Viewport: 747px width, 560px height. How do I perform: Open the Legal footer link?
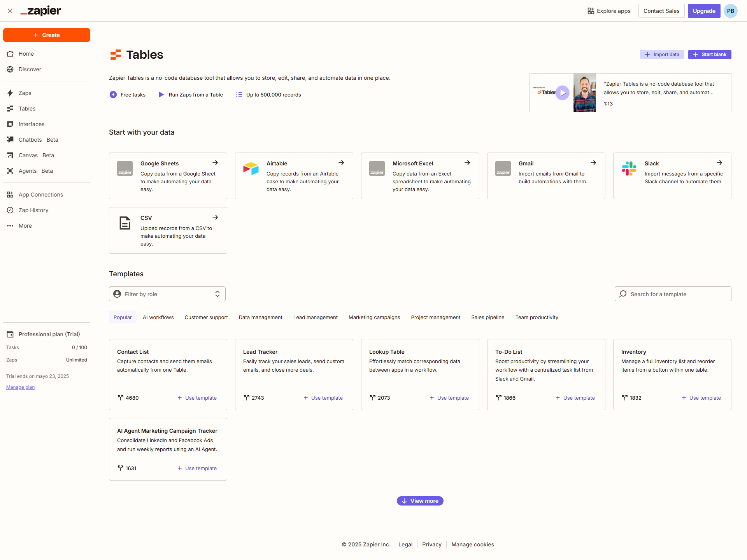pos(405,544)
